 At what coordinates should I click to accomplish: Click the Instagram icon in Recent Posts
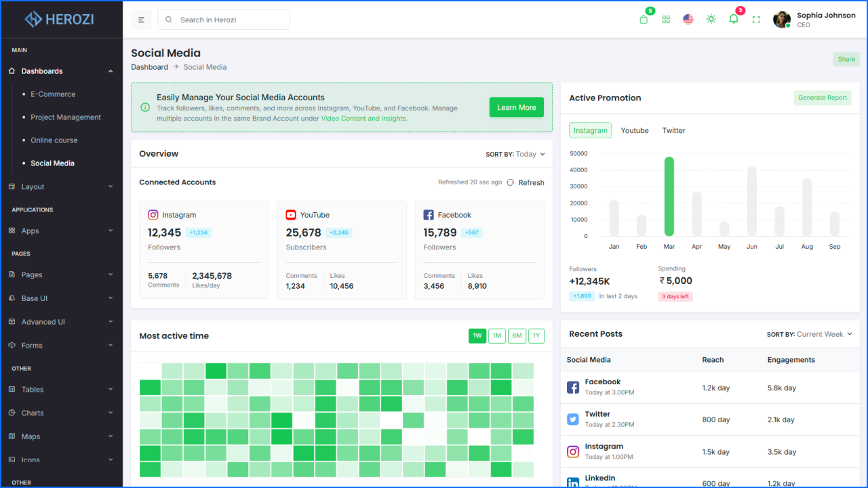[x=573, y=451]
